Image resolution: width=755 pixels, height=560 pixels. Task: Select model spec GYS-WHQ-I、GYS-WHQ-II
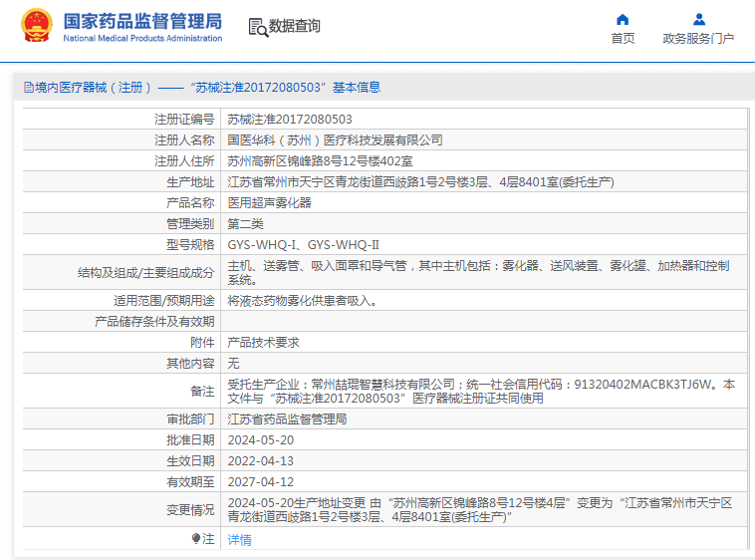304,244
